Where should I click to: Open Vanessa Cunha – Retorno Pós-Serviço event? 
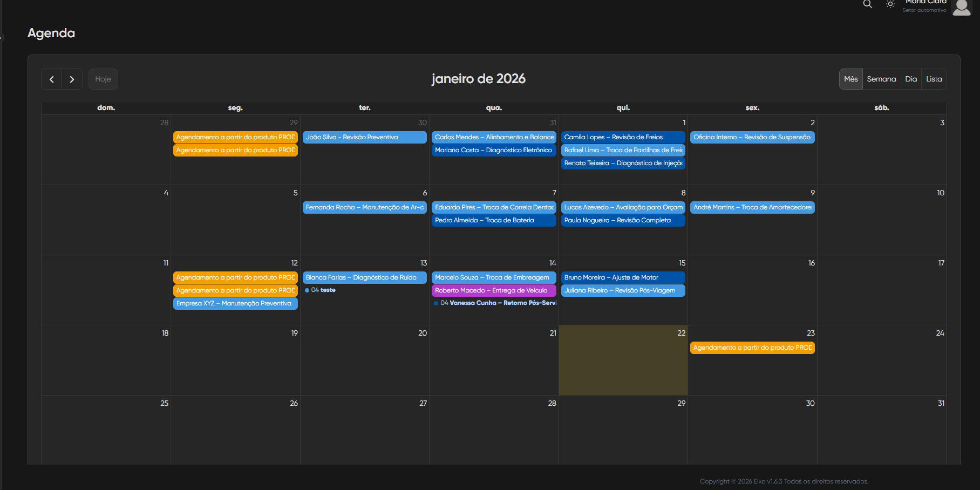tap(496, 303)
